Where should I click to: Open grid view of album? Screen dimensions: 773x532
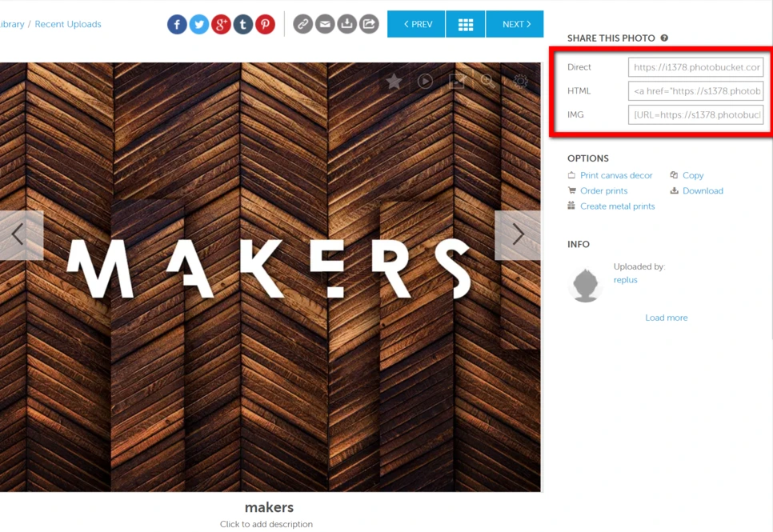466,24
